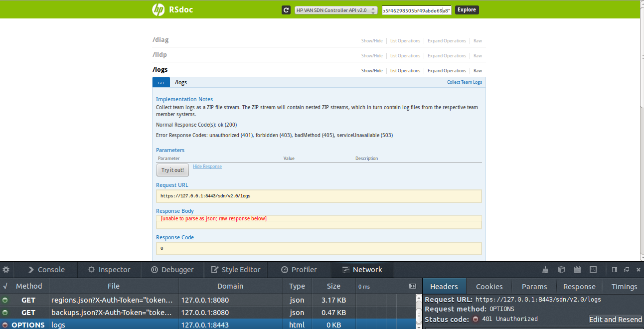This screenshot has width=644, height=329.
Task: Click the Edit and Resend button
Action: click(x=616, y=320)
